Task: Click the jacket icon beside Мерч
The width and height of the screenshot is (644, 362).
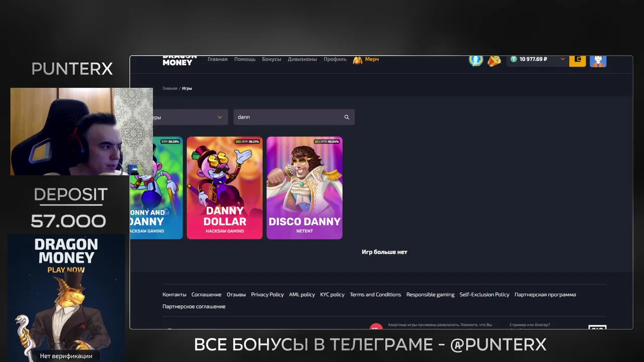Action: click(x=358, y=60)
